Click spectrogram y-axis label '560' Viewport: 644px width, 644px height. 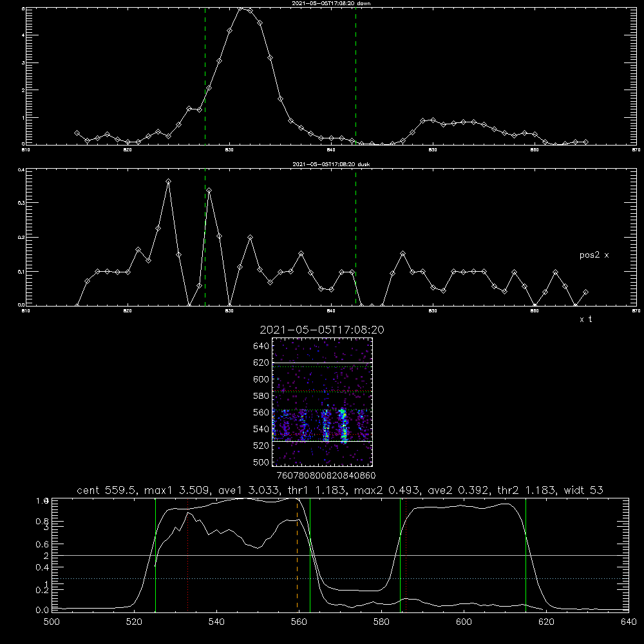(261, 413)
